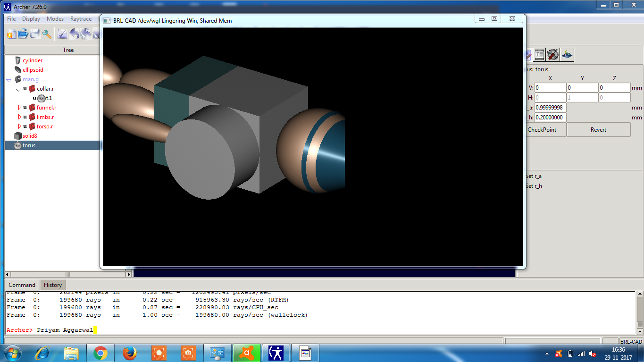
Task: Select solid8 in the tree
Action: click(30, 136)
